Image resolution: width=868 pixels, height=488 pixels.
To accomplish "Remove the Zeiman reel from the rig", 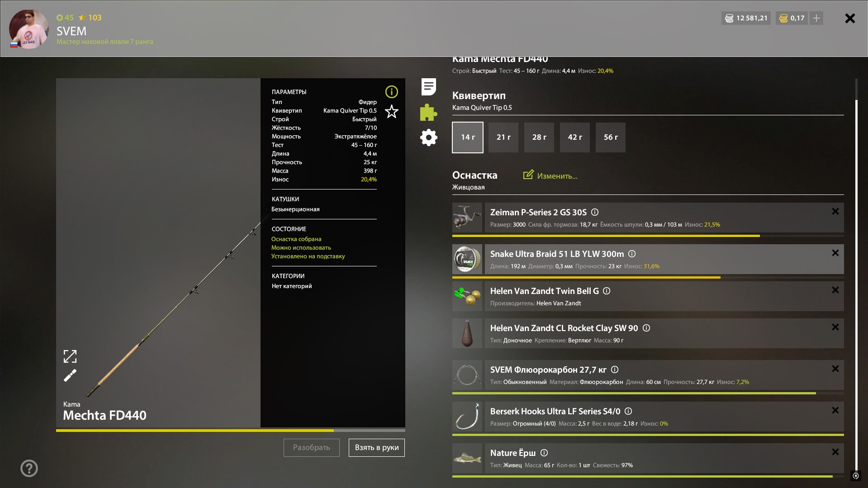I will click(835, 211).
